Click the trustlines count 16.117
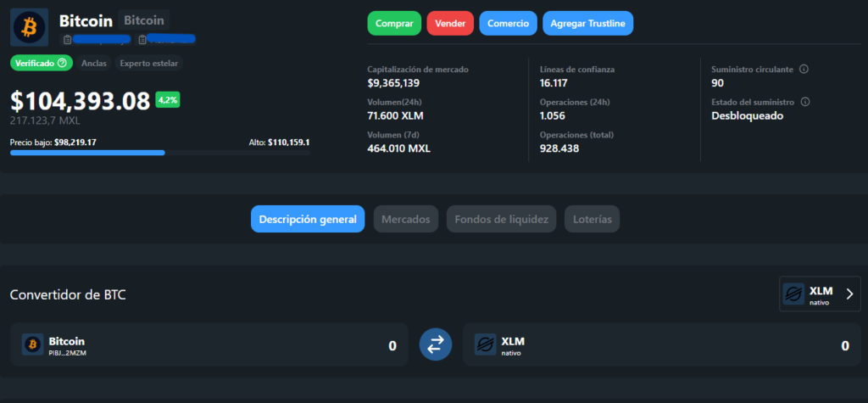868x403 pixels. pyautogui.click(x=554, y=83)
